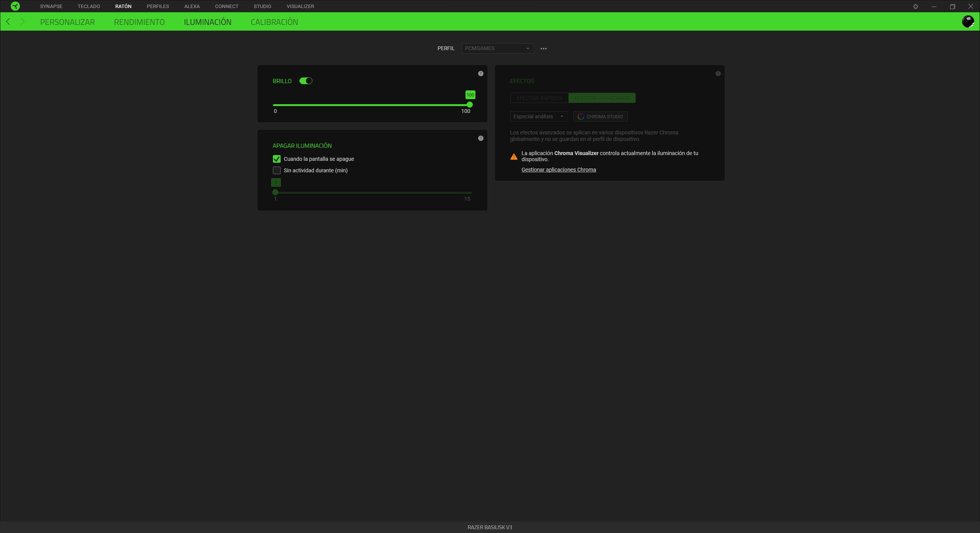The image size is (980, 533).
Task: Show help for the Efectos panel
Action: (718, 74)
